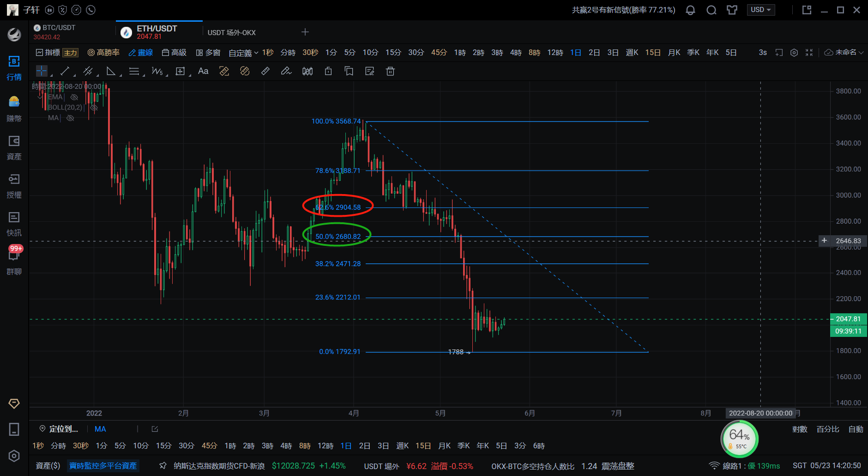The height and width of the screenshot is (476, 868).
Task: Select the triangle shape drawing tool
Action: pos(111,71)
